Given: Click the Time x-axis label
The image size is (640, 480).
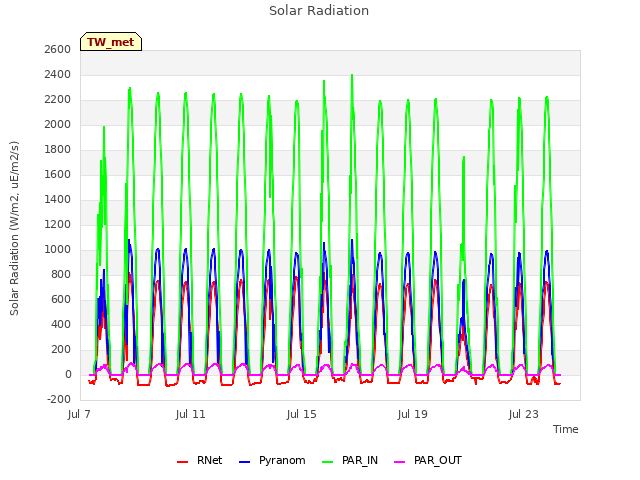Looking at the screenshot, I should pyautogui.click(x=565, y=429).
